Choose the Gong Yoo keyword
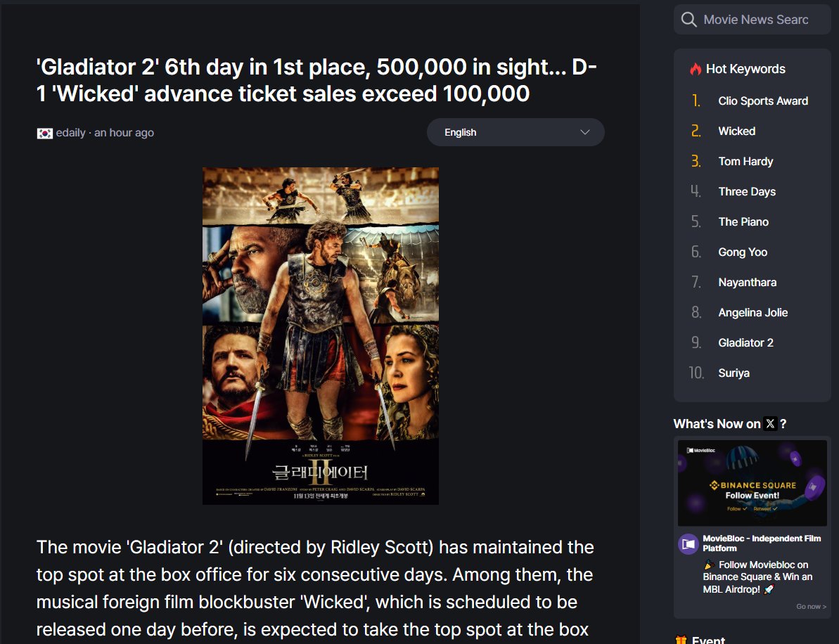Screen dimensions: 839x644 pyautogui.click(x=743, y=252)
